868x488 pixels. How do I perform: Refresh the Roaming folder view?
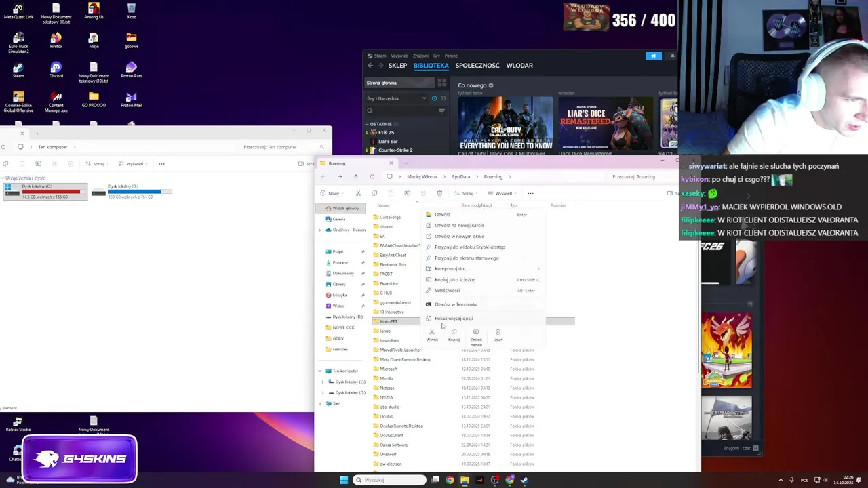[372, 177]
